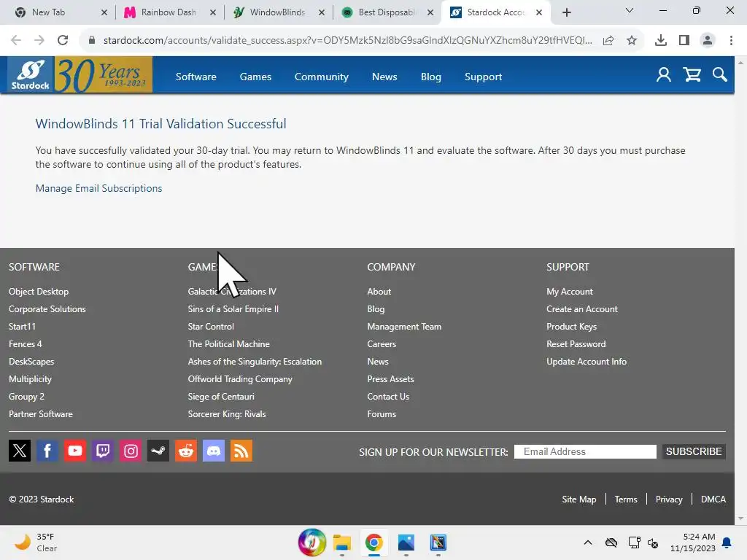This screenshot has height=560, width=747.
Task: Click the newsletter Email Address field
Action: [x=585, y=451]
